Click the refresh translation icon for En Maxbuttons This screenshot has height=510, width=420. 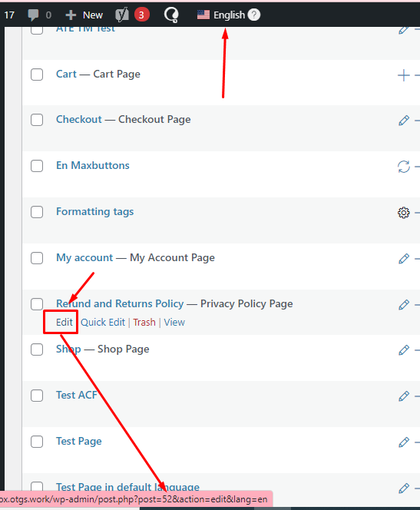[x=403, y=167]
